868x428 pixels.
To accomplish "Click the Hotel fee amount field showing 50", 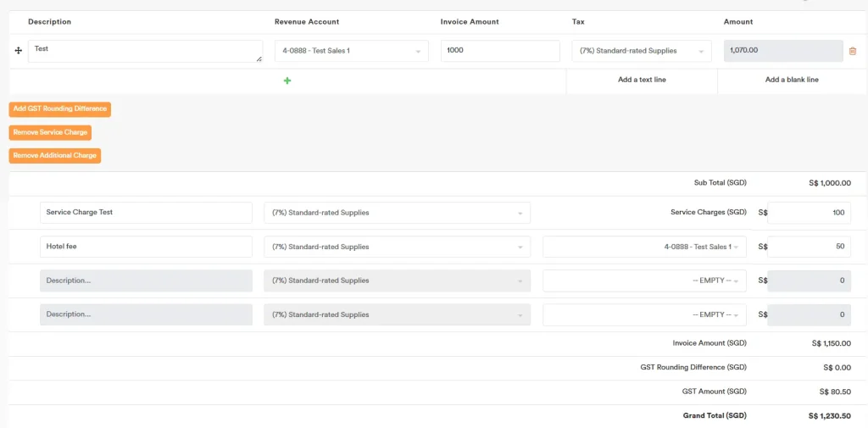I will 809,247.
